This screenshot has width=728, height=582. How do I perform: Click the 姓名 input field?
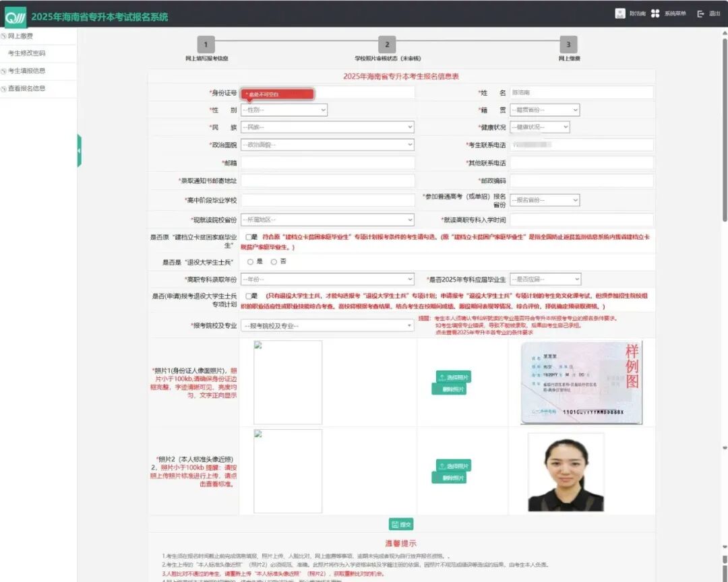point(581,93)
